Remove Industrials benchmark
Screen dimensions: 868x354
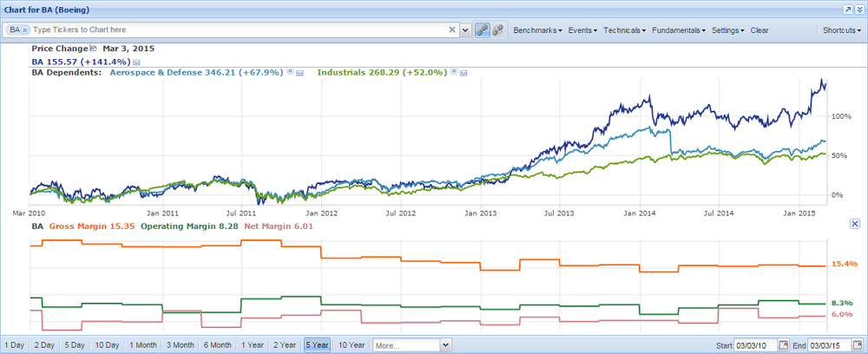pyautogui.click(x=453, y=72)
